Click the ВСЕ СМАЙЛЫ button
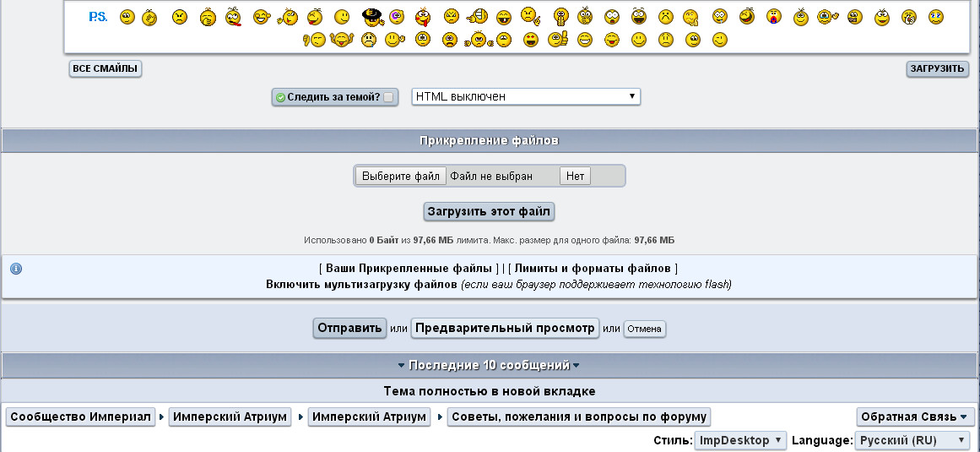This screenshot has width=980, height=452. coord(105,68)
